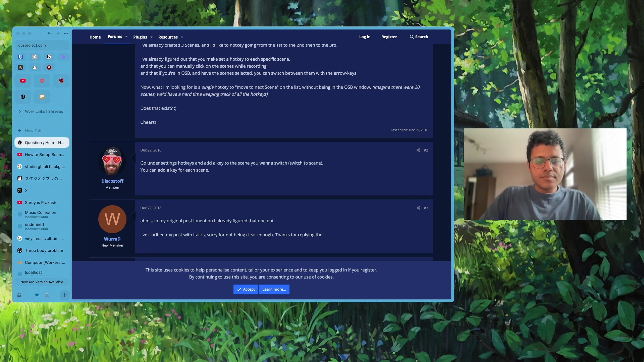Expand the Resources dropdown arrow
This screenshot has width=644, height=362.
point(182,37)
